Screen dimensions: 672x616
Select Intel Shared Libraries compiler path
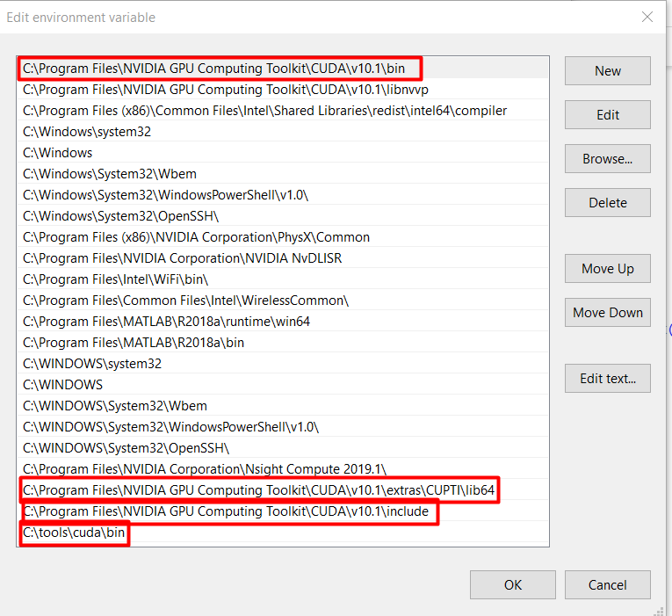tap(283, 110)
